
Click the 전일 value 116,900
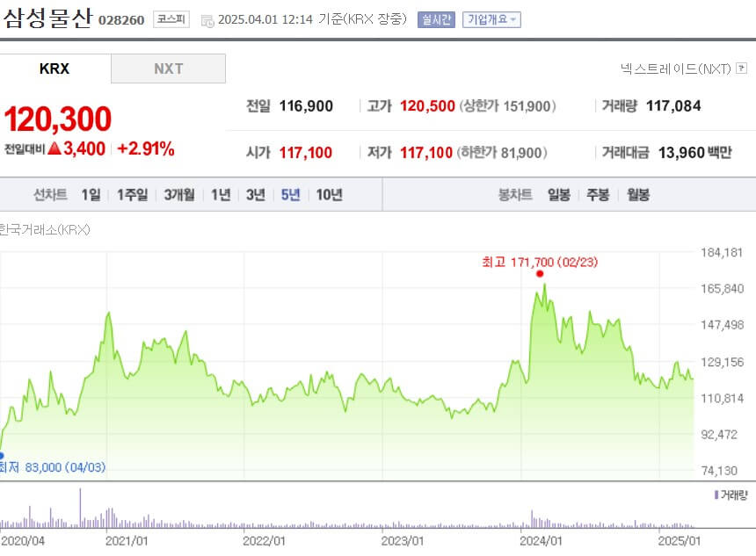[306, 106]
